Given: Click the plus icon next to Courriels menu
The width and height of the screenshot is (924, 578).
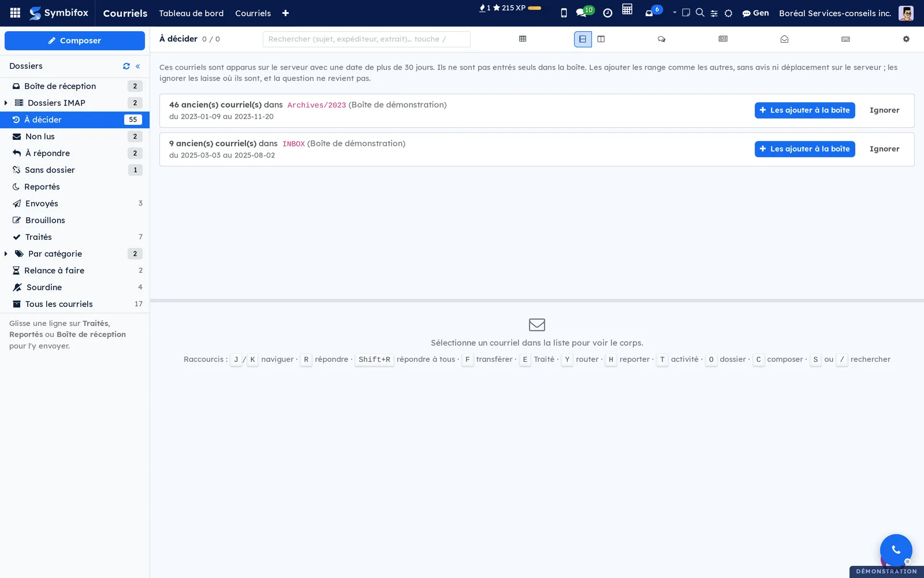Looking at the screenshot, I should click(x=285, y=13).
